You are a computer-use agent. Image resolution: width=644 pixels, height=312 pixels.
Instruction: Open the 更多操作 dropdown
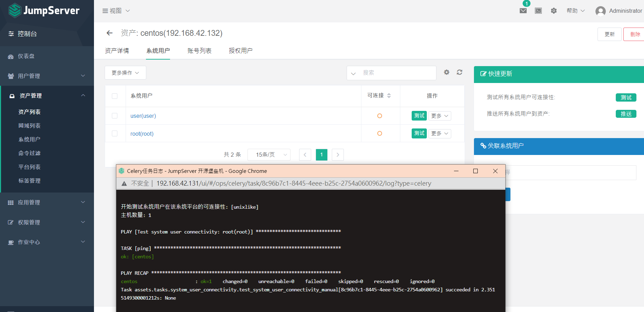pos(125,73)
